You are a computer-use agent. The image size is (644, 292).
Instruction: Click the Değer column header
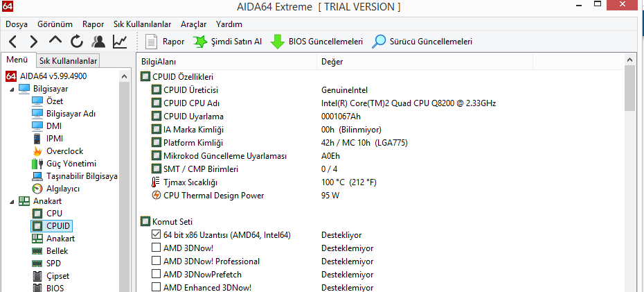click(332, 61)
